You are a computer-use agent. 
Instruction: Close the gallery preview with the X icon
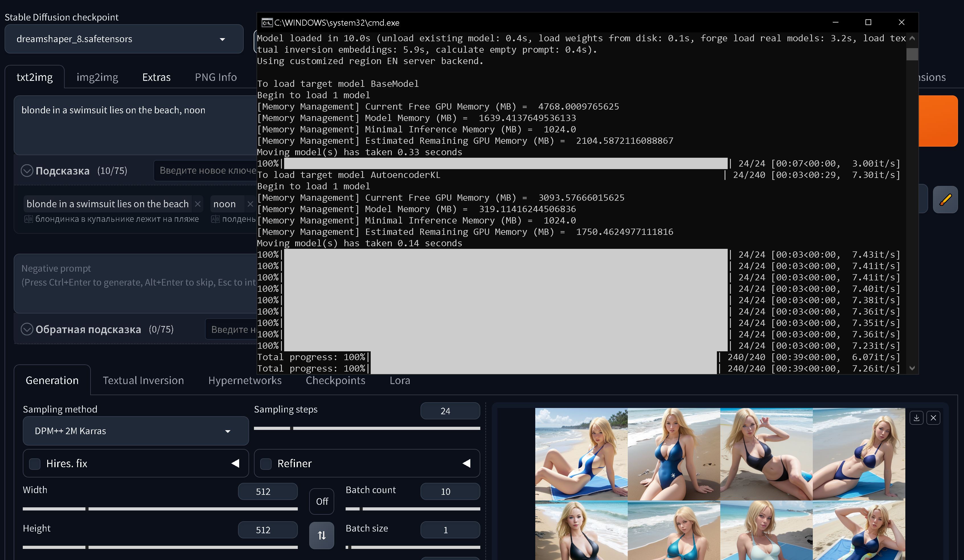pyautogui.click(x=933, y=418)
